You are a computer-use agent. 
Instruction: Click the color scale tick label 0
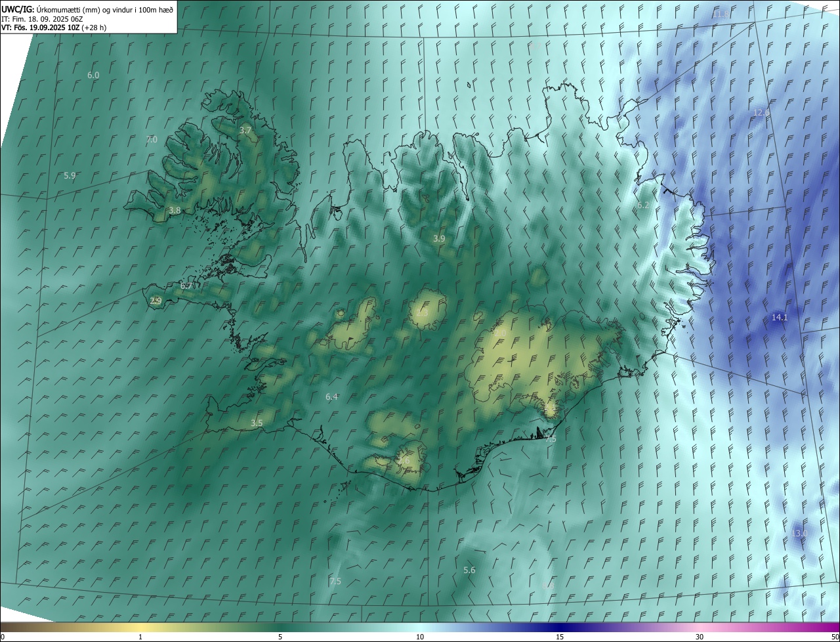click(x=3, y=637)
